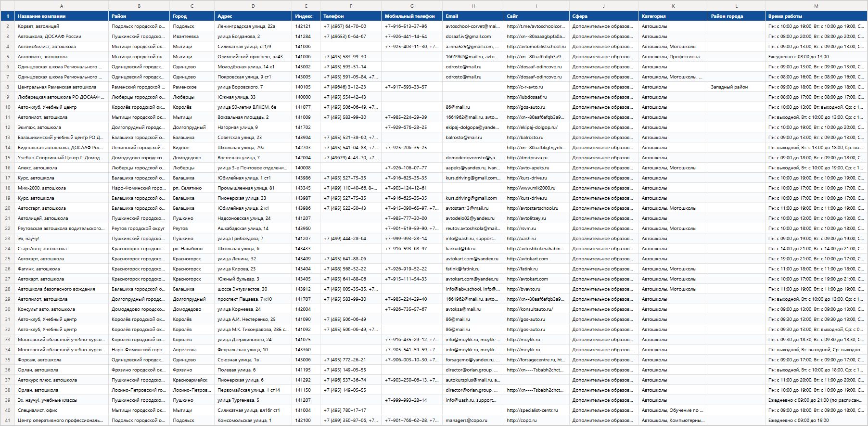Select the 'Видное' city cell
The height and width of the screenshot is (434, 868).
click(x=192, y=147)
